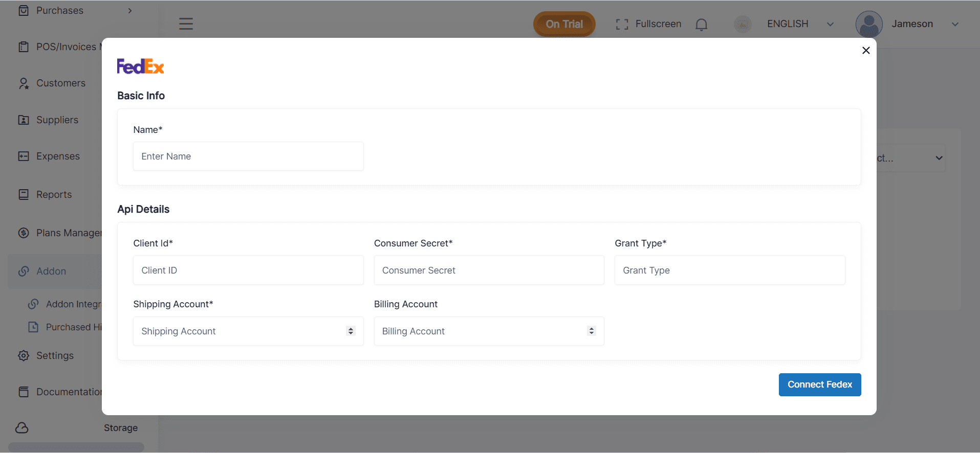Click the storage usage progress bar
The height and width of the screenshot is (453, 980).
[x=76, y=447]
